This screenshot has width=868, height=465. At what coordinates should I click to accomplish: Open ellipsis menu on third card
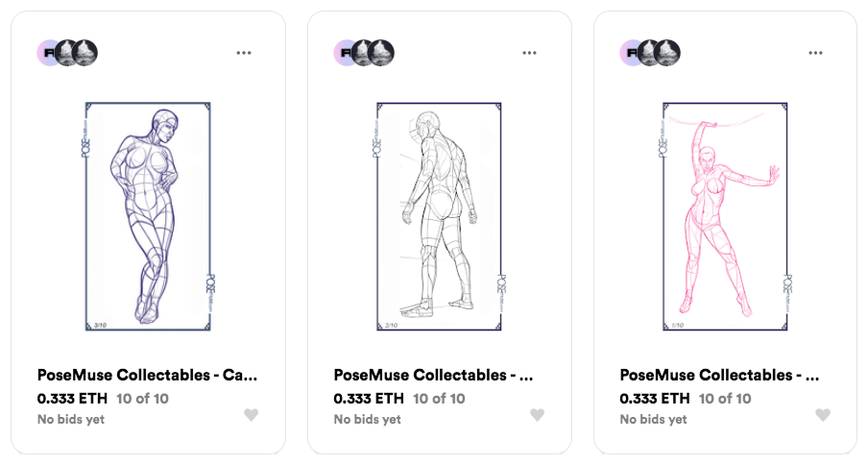click(x=815, y=53)
